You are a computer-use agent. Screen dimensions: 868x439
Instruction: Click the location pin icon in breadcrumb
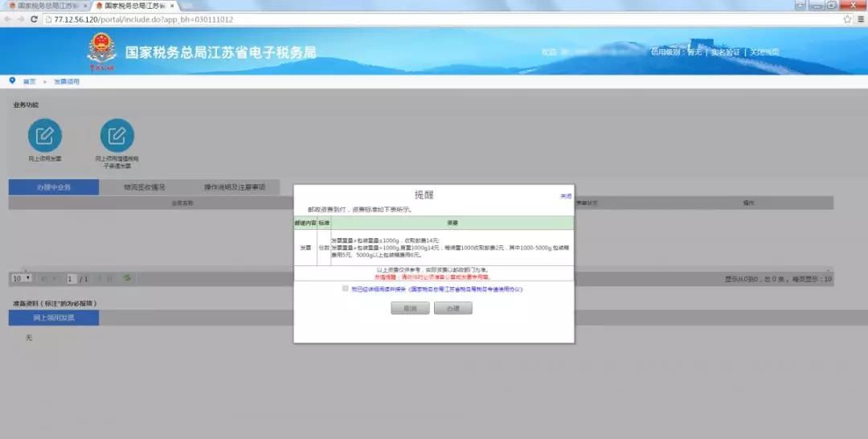pyautogui.click(x=12, y=81)
